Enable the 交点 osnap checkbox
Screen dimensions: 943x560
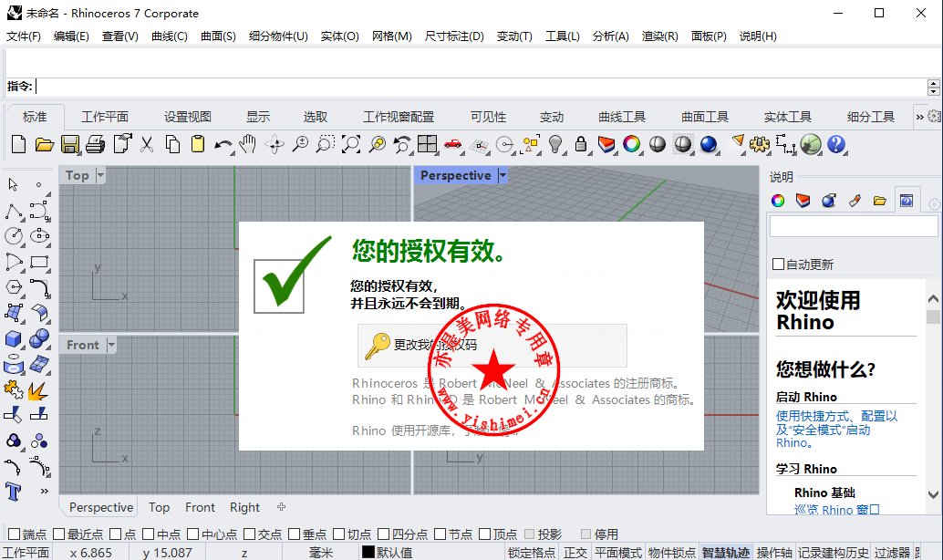[250, 534]
